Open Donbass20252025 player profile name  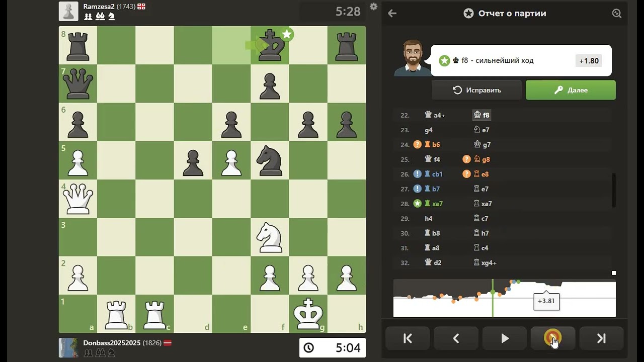point(112,343)
